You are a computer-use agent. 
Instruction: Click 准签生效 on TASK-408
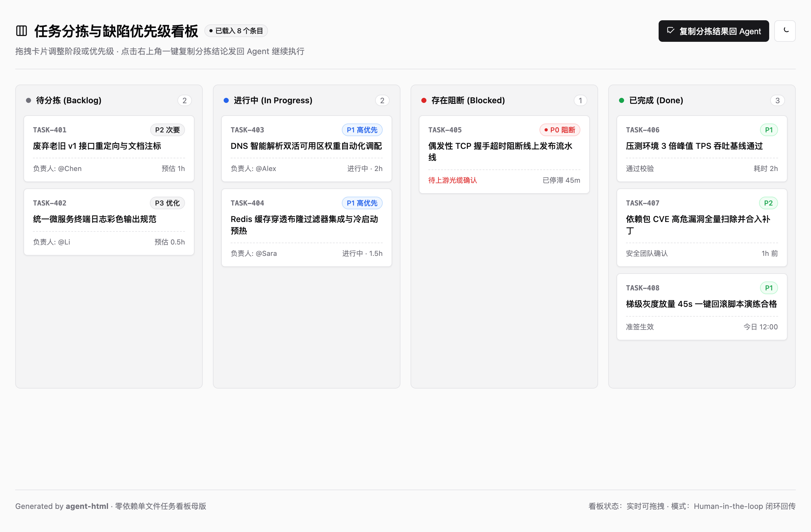(x=640, y=326)
